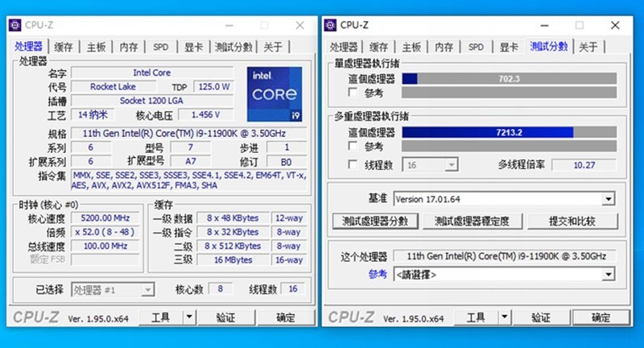
Task: Click the 三级 cache value 16 MBytes
Action: pos(233,259)
